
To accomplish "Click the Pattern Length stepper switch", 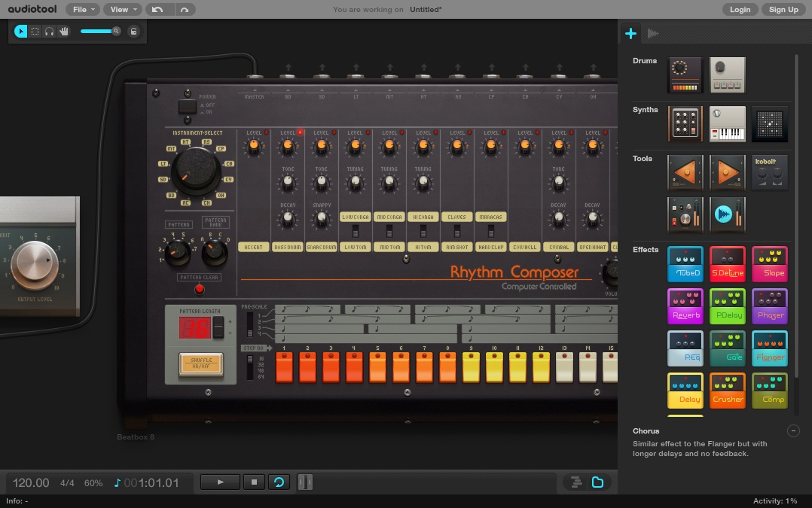I will [218, 327].
